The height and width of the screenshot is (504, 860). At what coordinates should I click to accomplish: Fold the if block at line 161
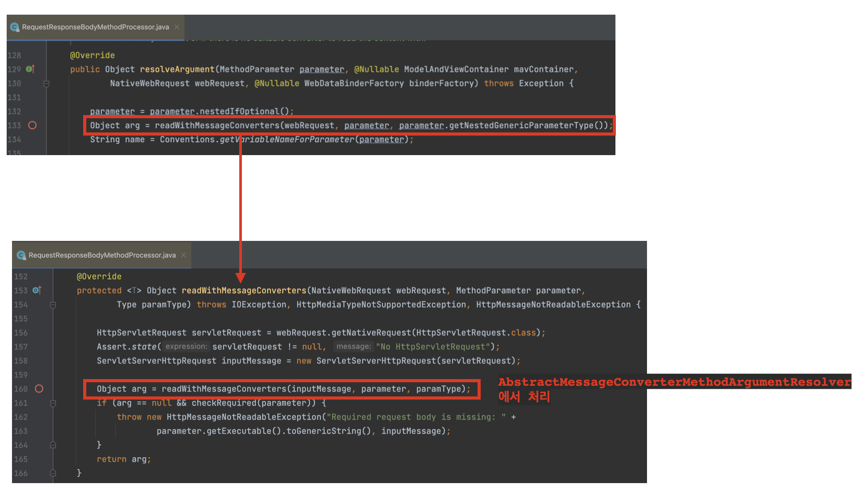pos(53,403)
